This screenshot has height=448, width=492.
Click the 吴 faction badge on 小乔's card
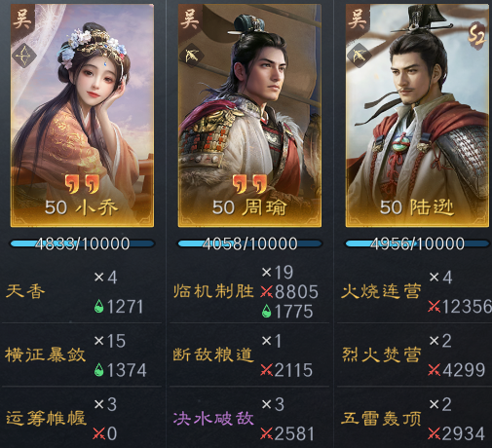tap(22, 19)
